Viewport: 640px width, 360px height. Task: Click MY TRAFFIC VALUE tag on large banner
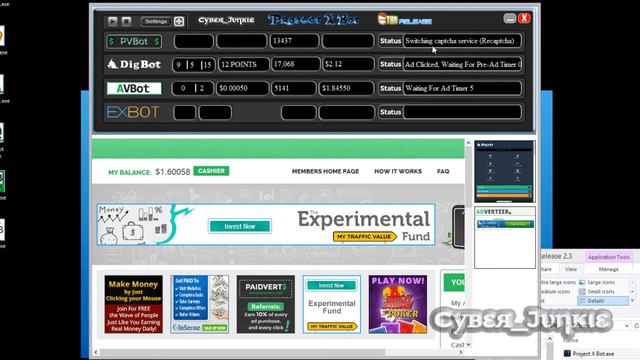tap(364, 237)
